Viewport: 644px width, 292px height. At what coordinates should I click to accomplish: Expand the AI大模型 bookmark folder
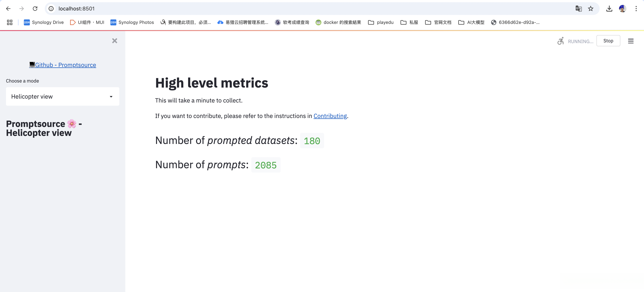[471, 22]
